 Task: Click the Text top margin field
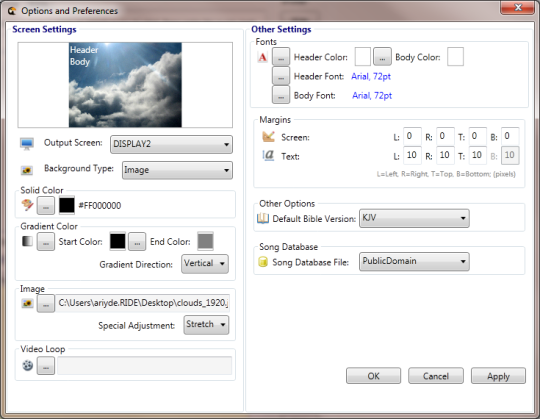(x=477, y=155)
